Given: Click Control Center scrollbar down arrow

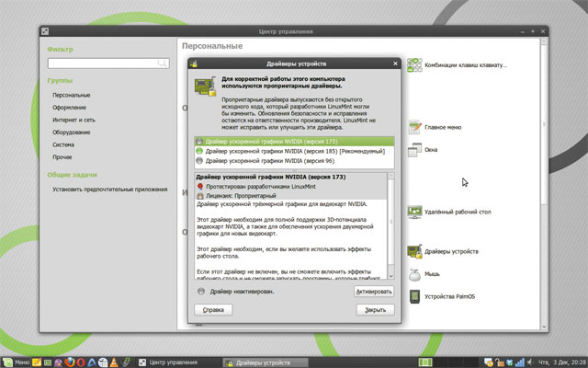Looking at the screenshot, I should click(544, 327).
